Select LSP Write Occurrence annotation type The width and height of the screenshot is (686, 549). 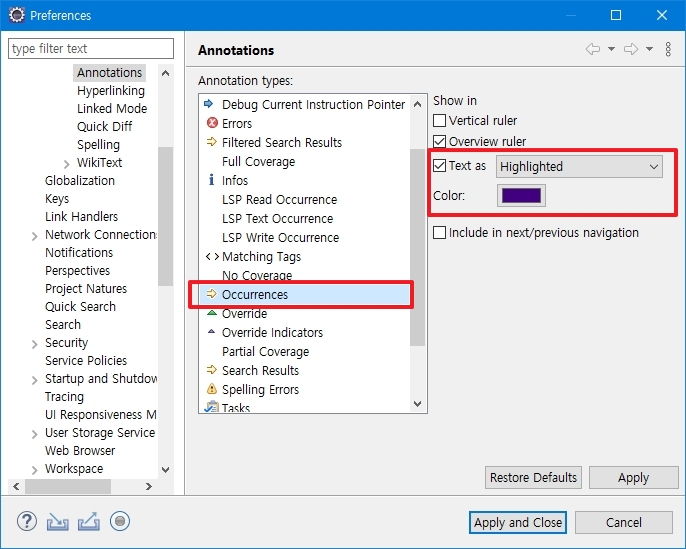tap(280, 238)
